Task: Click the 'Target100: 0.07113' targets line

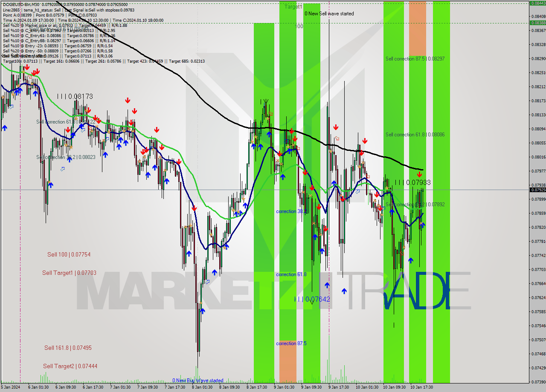Action: (x=104, y=61)
